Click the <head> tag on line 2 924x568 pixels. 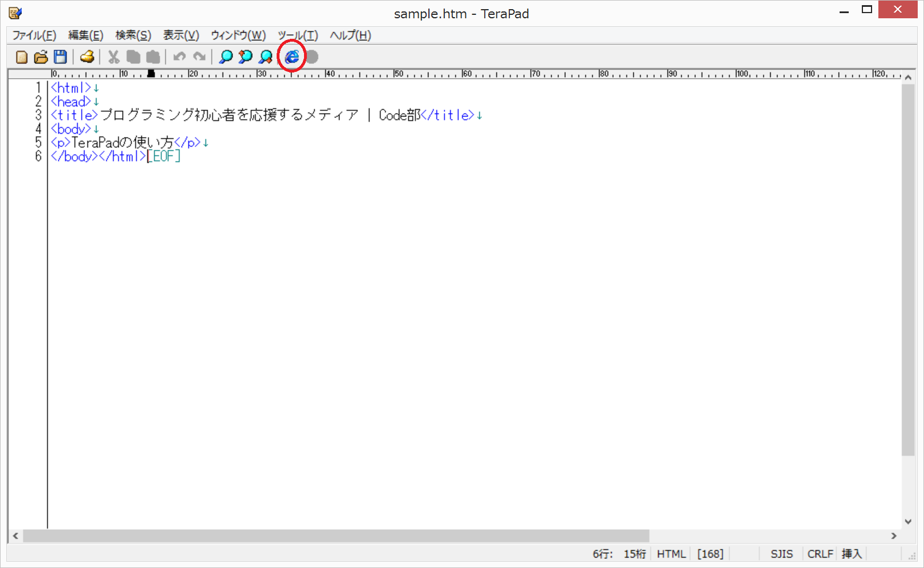click(71, 102)
